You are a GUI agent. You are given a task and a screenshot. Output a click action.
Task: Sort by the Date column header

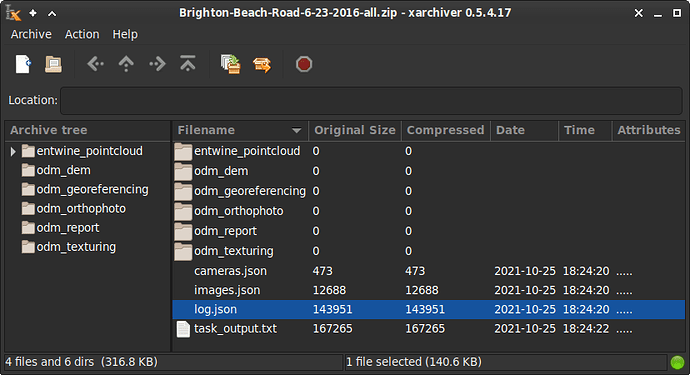524,130
